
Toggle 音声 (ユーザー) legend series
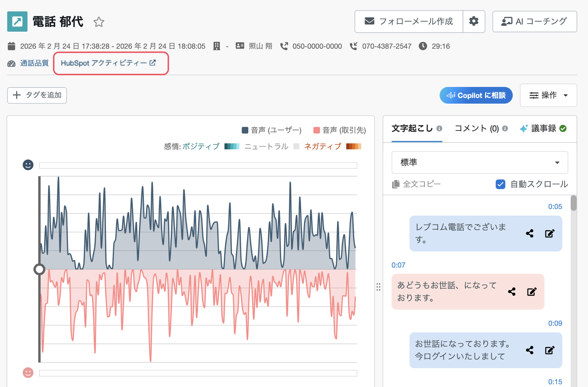[271, 130]
